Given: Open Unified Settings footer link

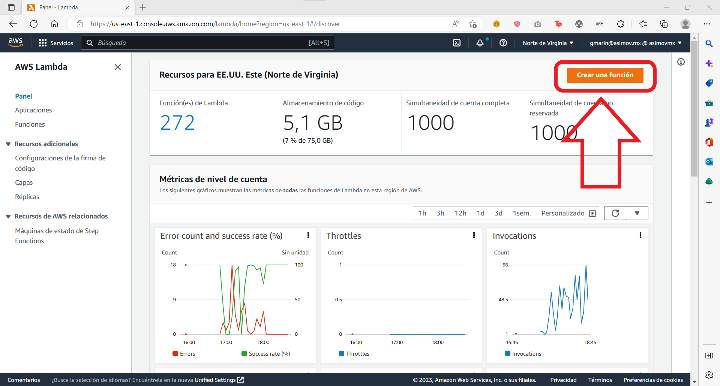Looking at the screenshot, I should tap(219, 380).
